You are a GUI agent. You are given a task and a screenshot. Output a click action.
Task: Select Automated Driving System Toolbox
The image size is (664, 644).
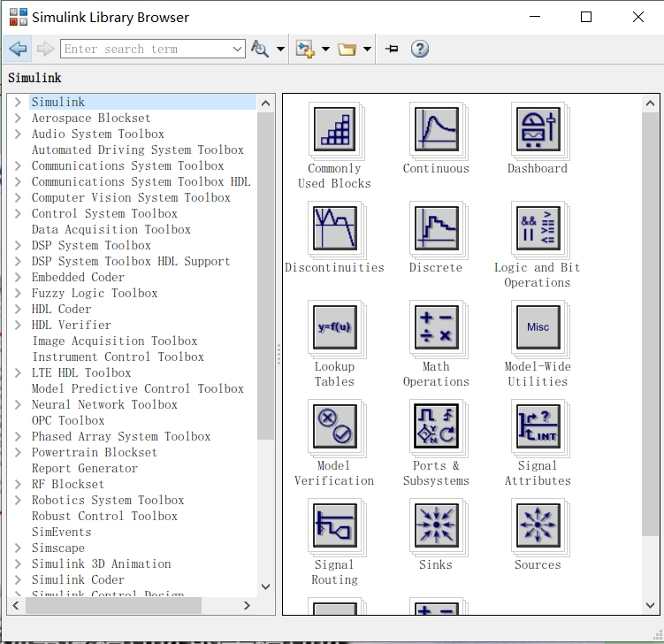tap(138, 150)
